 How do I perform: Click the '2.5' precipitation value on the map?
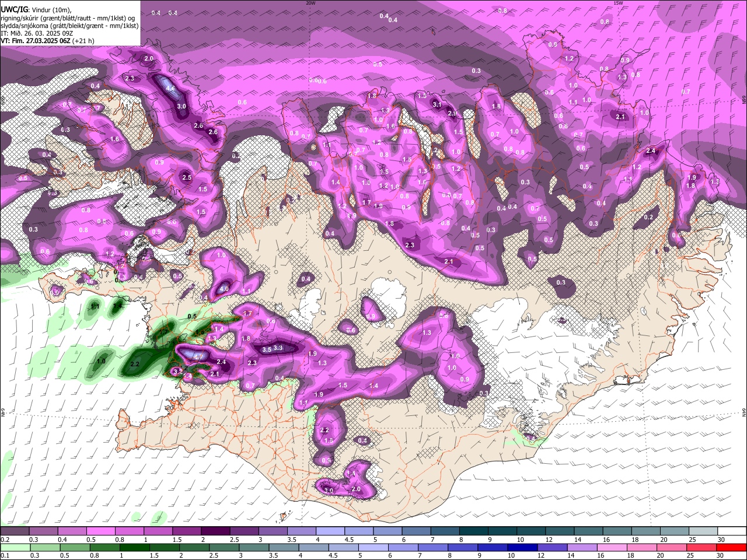[187, 177]
